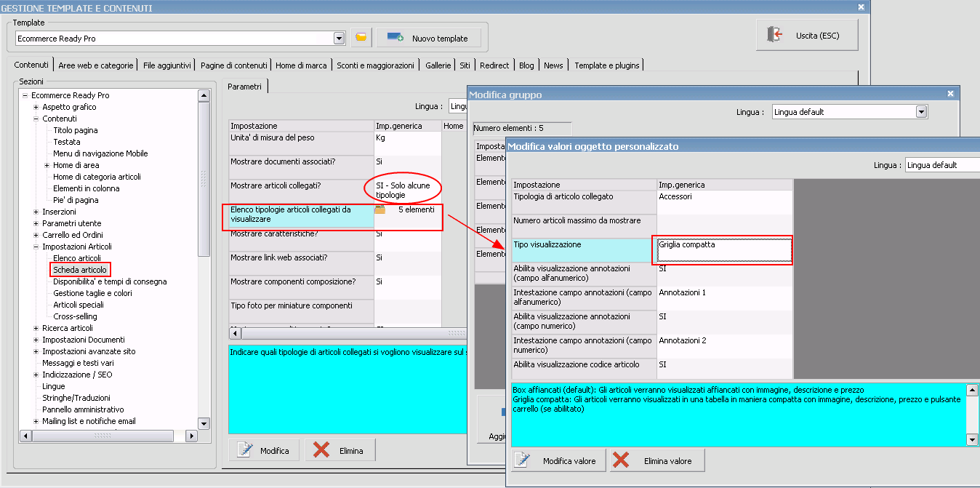Select Testata tree item

(x=67, y=142)
